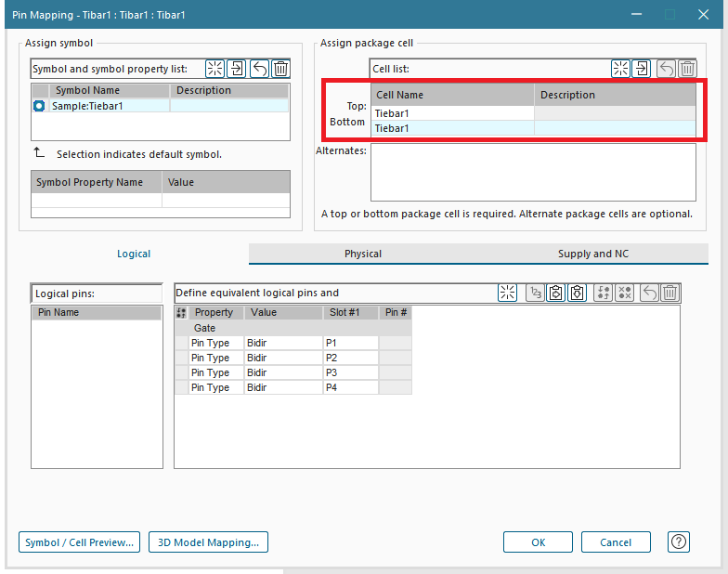Click the 123 renumber pins icon
Image resolution: width=728 pixels, height=574 pixels.
pyautogui.click(x=535, y=293)
